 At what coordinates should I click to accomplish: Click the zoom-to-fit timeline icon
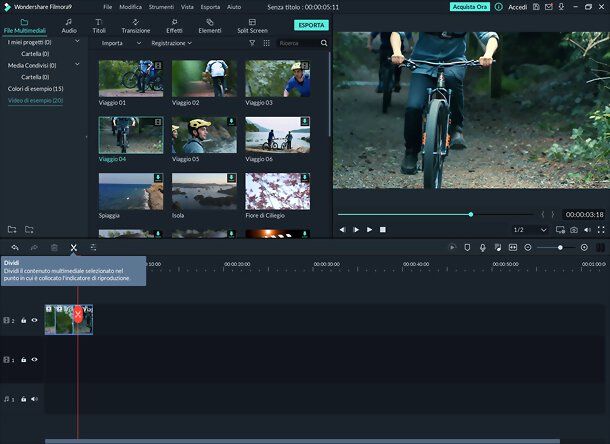[513, 247]
